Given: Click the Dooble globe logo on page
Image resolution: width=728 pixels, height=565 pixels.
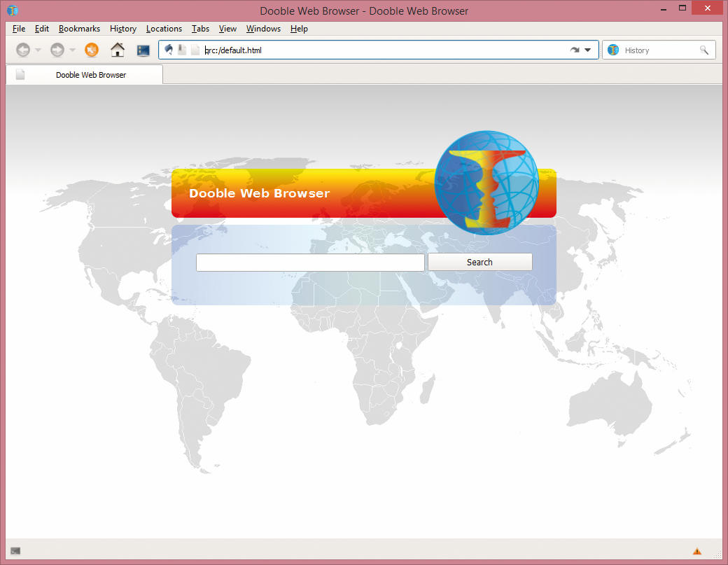Looking at the screenshot, I should pyautogui.click(x=486, y=183).
